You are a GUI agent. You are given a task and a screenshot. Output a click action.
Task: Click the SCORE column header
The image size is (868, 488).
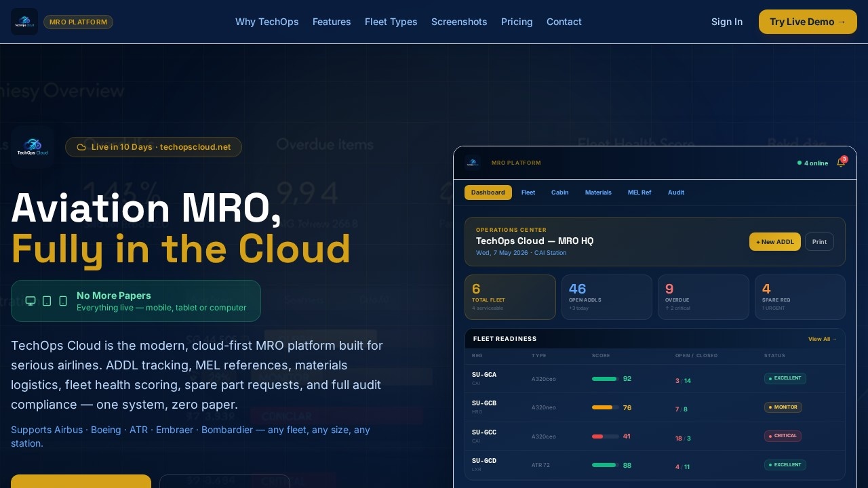click(601, 356)
